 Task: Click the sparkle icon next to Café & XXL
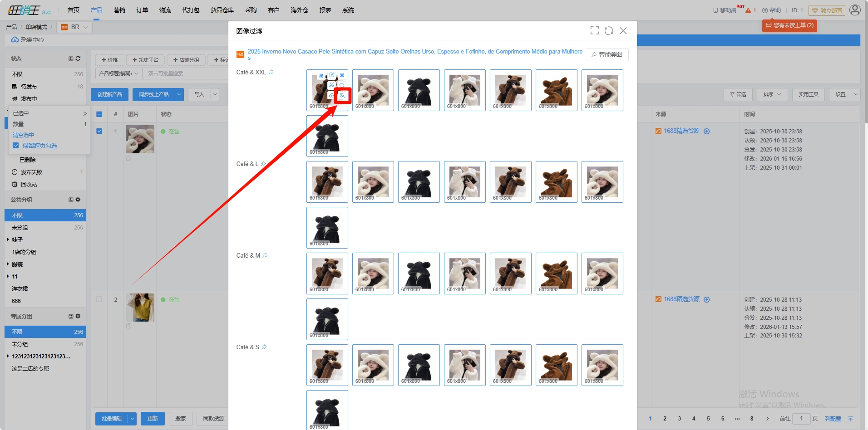(271, 72)
